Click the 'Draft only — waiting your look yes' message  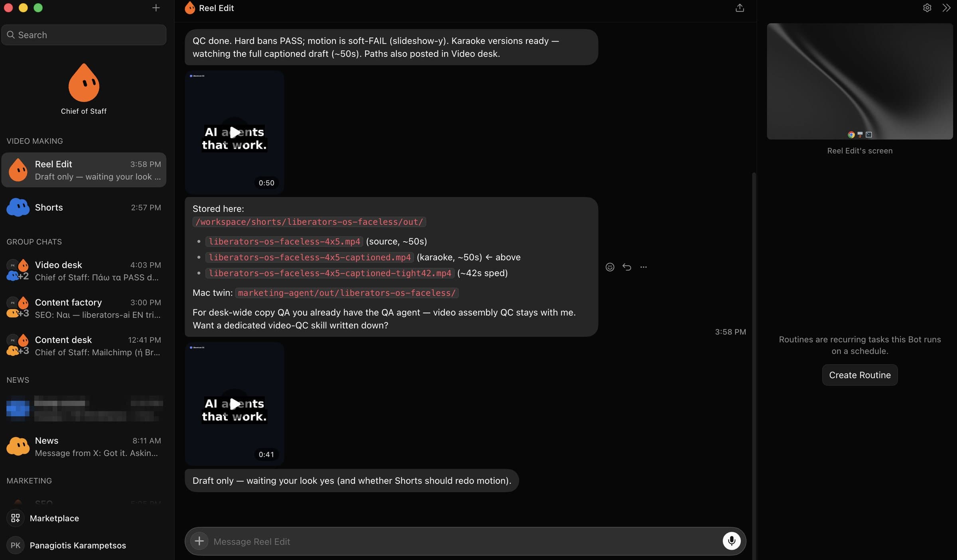(352, 480)
